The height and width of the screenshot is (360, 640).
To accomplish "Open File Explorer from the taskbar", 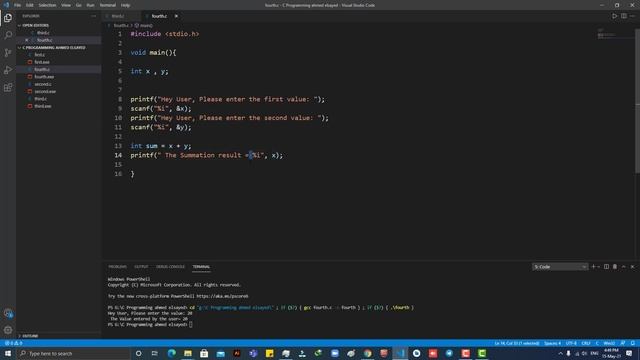I will click(x=188, y=353).
